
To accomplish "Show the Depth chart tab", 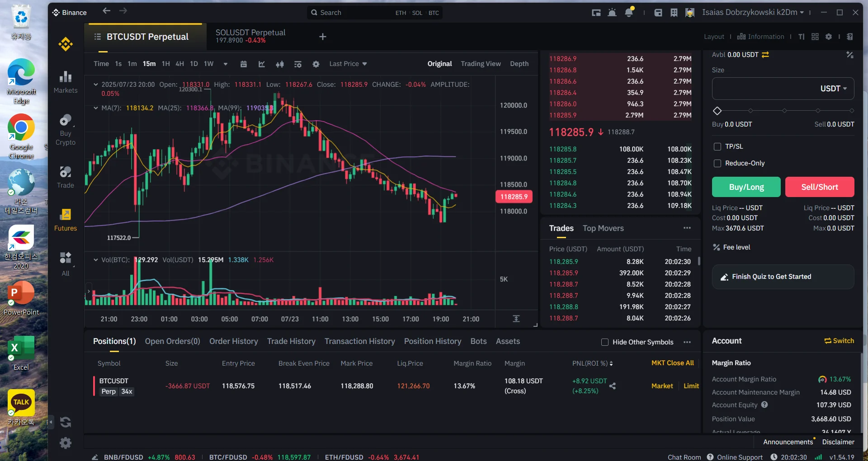I will click(x=519, y=64).
